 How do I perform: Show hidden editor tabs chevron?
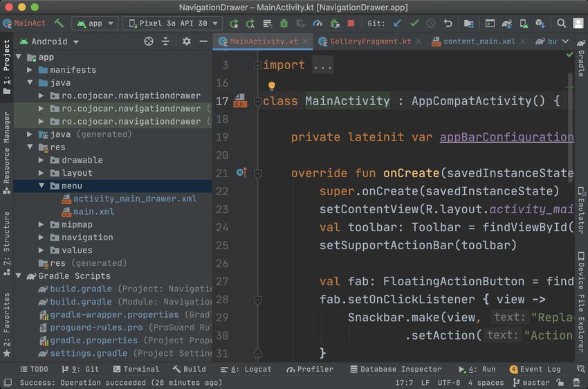565,42
